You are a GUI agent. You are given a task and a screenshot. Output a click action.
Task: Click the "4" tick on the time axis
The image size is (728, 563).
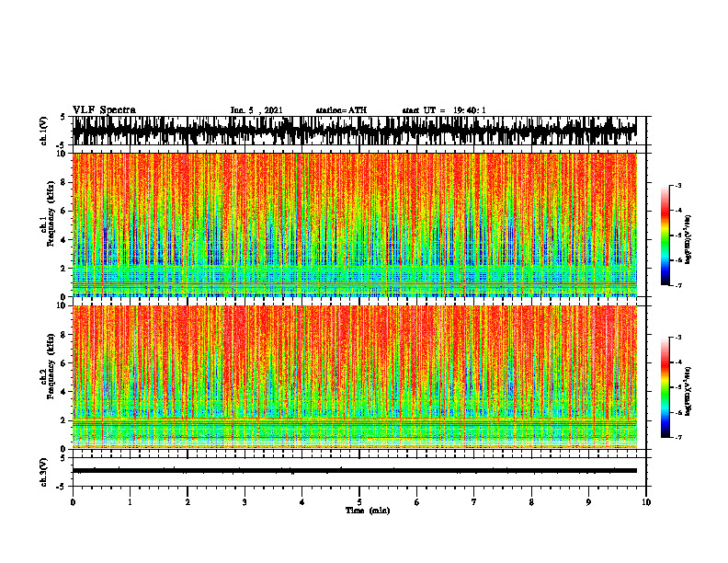pos(302,502)
